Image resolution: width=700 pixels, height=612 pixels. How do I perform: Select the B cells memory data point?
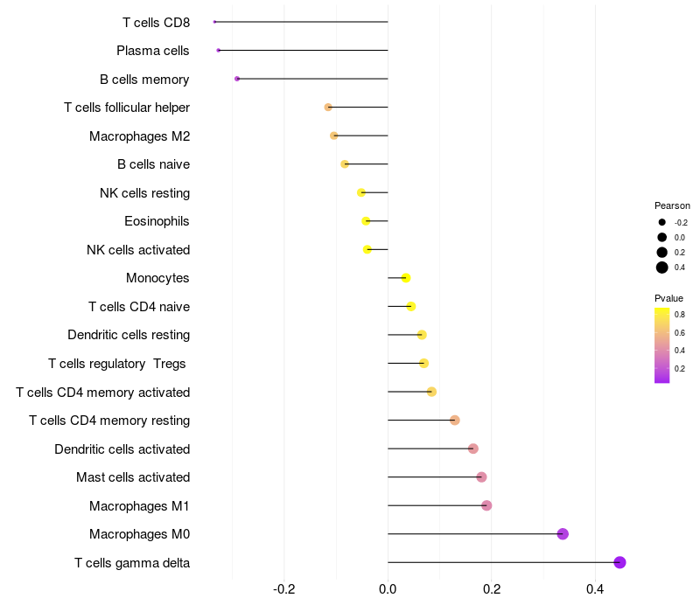coord(237,79)
